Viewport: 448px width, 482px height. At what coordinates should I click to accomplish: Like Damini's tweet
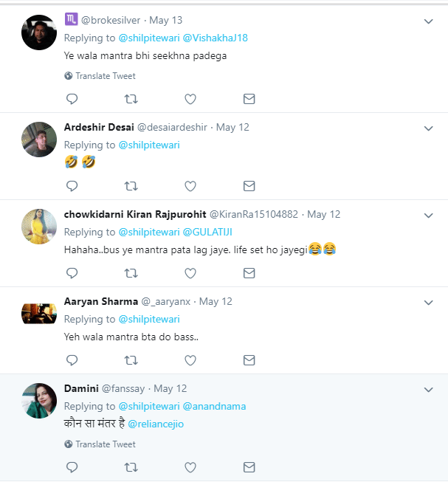pyautogui.click(x=190, y=467)
